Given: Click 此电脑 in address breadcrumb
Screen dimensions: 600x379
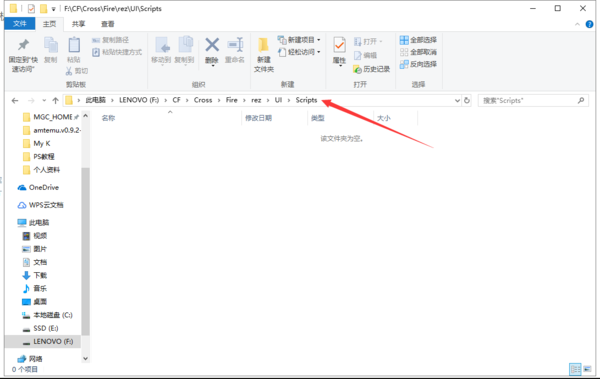Looking at the screenshot, I should pyautogui.click(x=96, y=100).
